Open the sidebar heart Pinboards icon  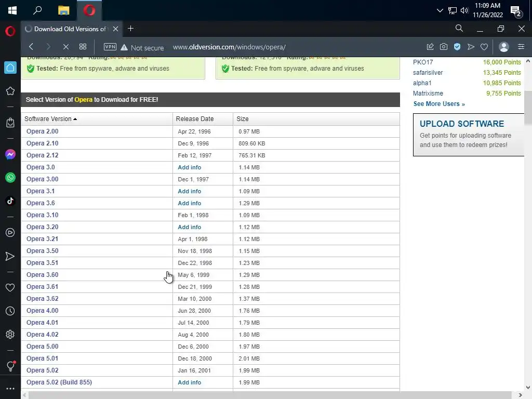[10, 287]
